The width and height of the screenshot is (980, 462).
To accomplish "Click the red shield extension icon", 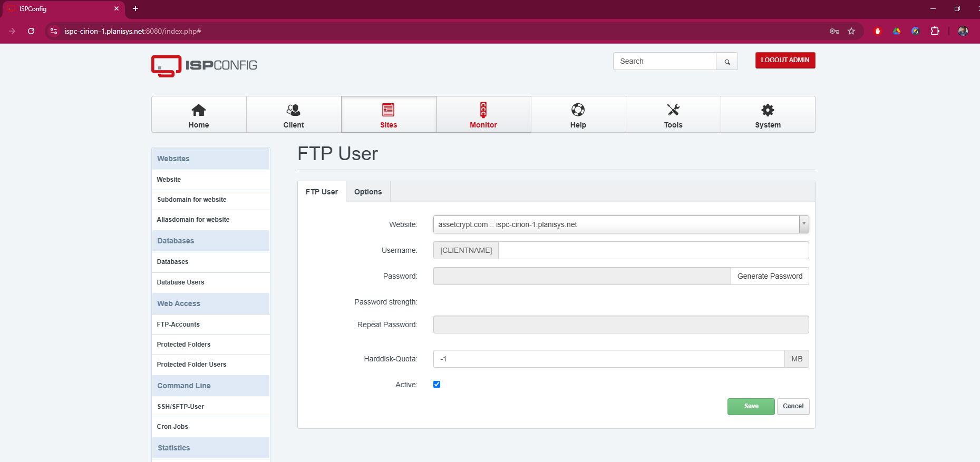I will [x=878, y=31].
